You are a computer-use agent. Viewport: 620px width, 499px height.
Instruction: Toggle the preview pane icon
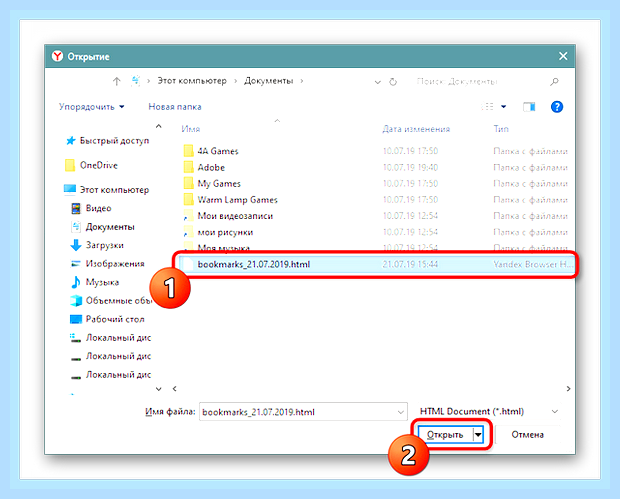(x=529, y=107)
